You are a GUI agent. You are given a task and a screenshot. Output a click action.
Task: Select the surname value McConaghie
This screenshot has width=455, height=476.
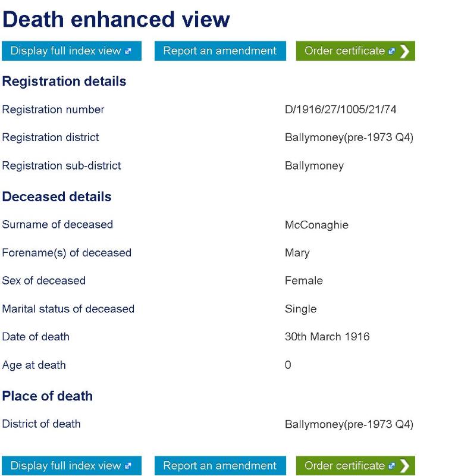tap(316, 225)
